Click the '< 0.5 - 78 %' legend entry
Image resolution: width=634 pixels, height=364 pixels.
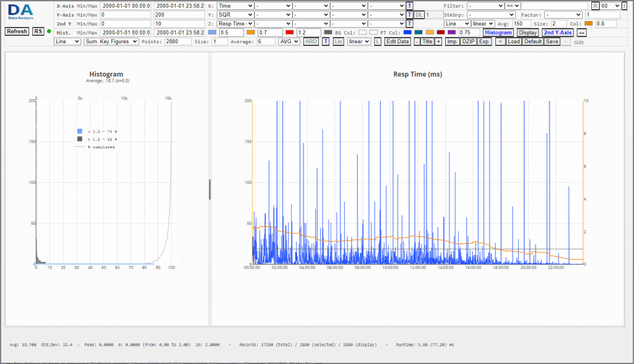tap(97, 131)
